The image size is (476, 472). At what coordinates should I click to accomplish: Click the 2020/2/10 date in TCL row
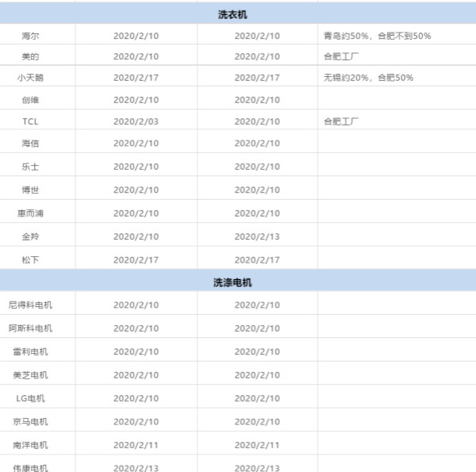coord(257,121)
